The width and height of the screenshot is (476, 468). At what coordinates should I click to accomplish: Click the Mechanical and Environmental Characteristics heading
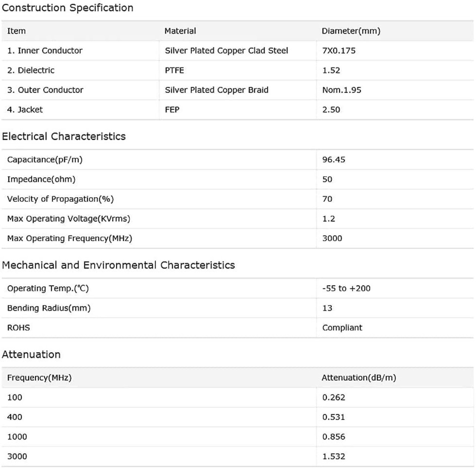[x=118, y=265]
